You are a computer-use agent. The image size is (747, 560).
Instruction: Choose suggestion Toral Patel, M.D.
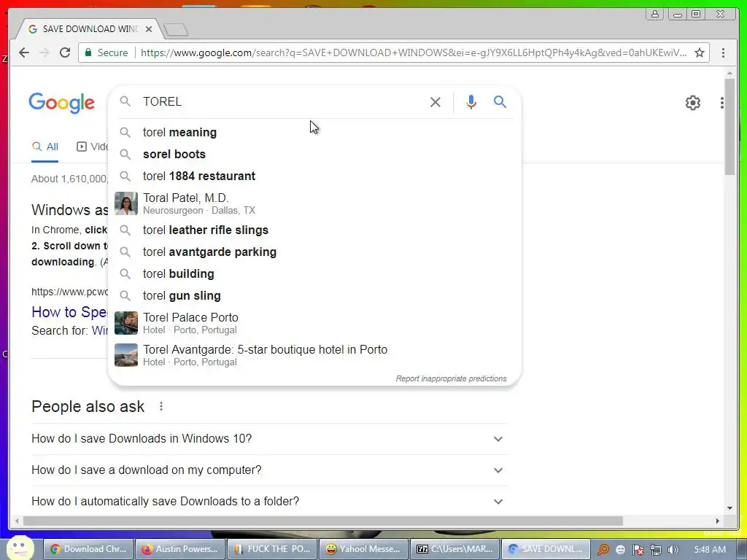point(315,203)
